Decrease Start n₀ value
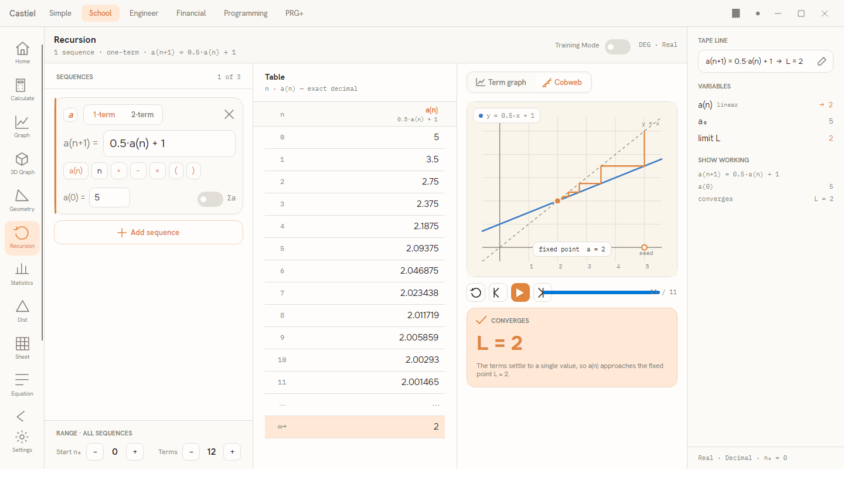The image size is (844, 504). click(95, 452)
